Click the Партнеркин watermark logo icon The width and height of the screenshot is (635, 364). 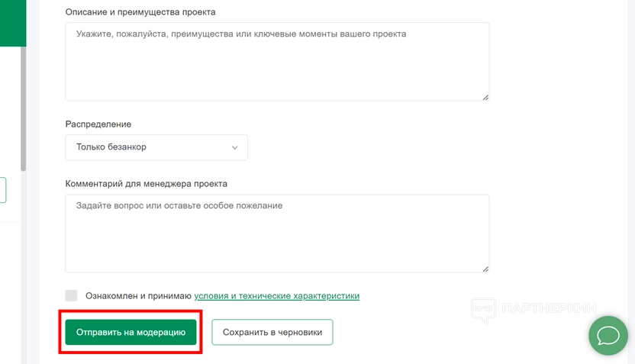pos(483,310)
